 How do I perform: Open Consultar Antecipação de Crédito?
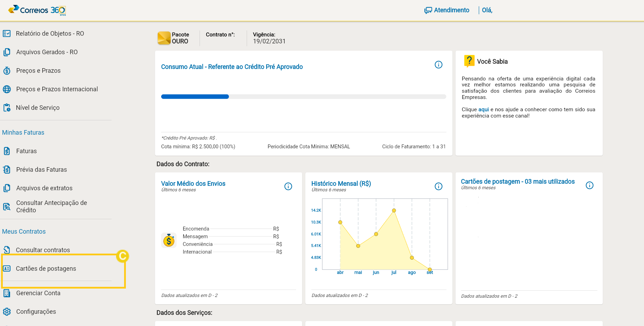[52, 206]
